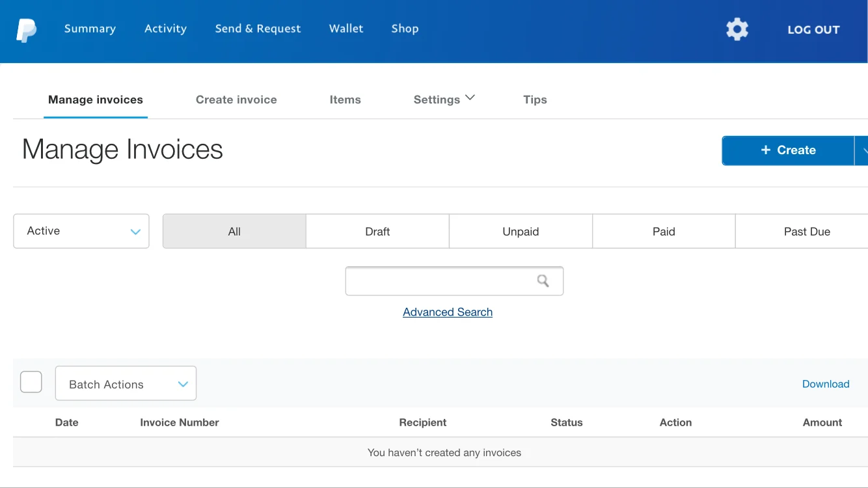868x488 pixels.
Task: Filter invoices by Draft
Action: pos(377,232)
